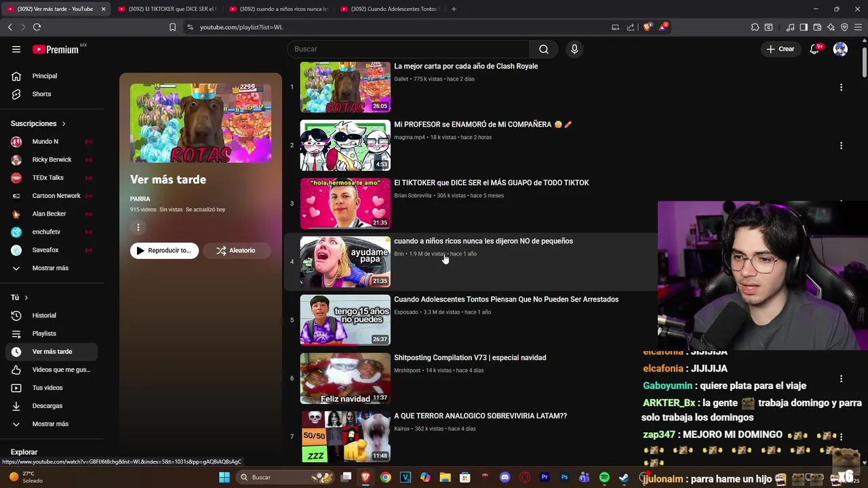The width and height of the screenshot is (868, 488).
Task: Start voice search with the microphone
Action: 574,49
